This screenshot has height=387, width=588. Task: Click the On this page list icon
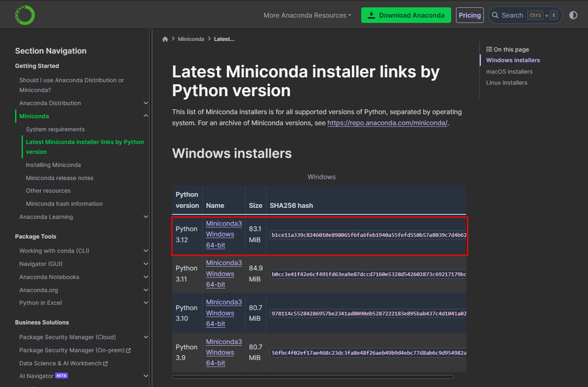489,49
